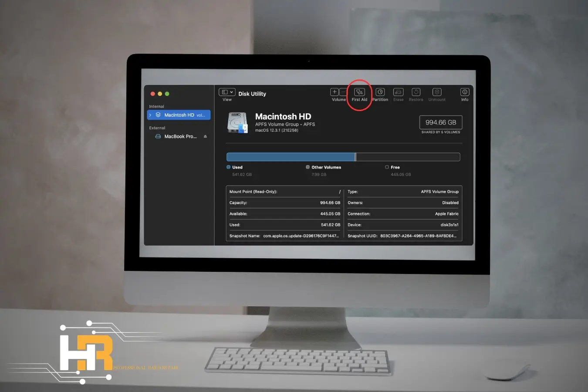Click the Macintosh HD disk image icon
The width and height of the screenshot is (588, 392).
click(x=238, y=122)
